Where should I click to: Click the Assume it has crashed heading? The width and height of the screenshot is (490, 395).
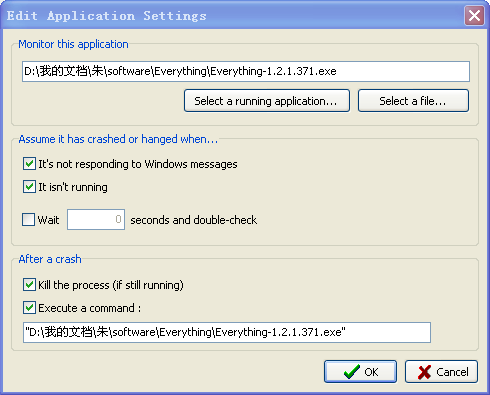[118, 139]
